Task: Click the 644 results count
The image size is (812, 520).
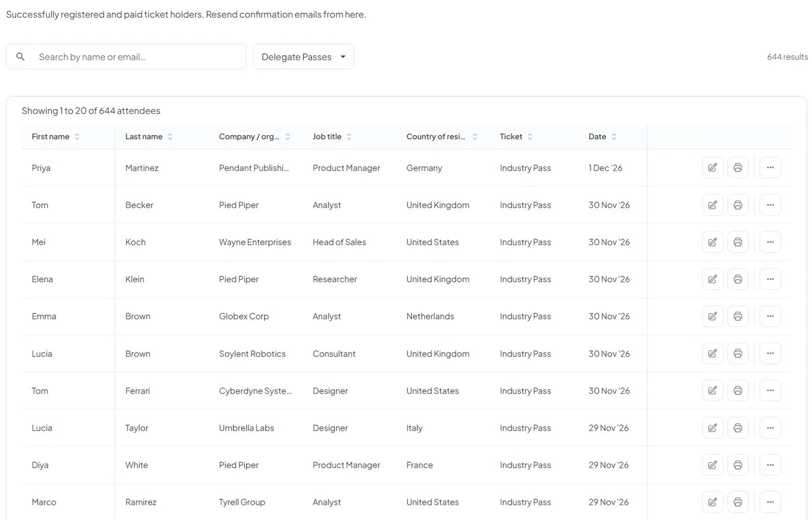Action: (x=788, y=57)
